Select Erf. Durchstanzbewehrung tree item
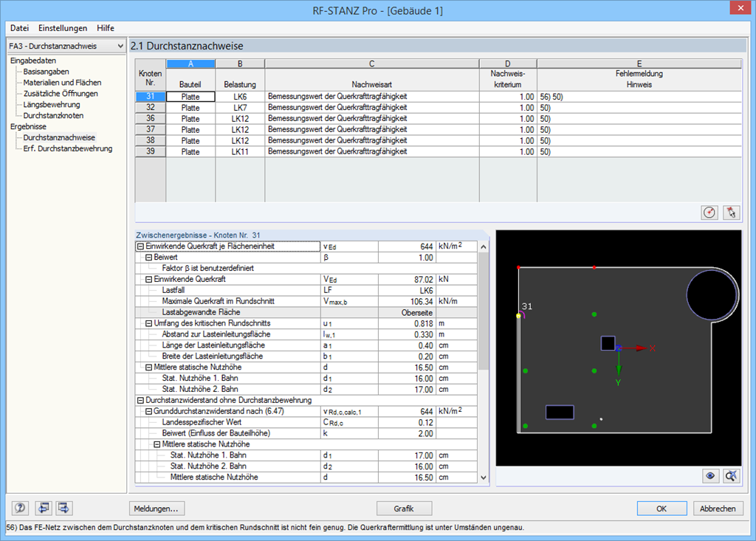Screen dimensions: 756x541 click(67, 148)
